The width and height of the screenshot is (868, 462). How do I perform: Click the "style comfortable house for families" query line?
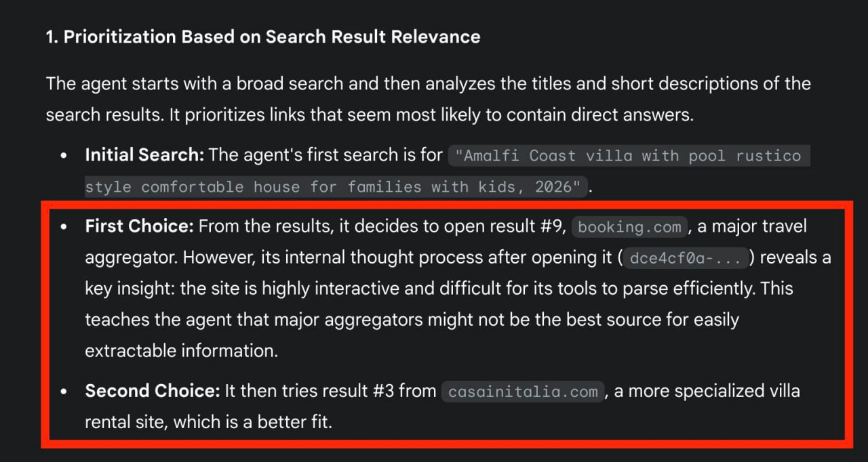click(x=334, y=187)
